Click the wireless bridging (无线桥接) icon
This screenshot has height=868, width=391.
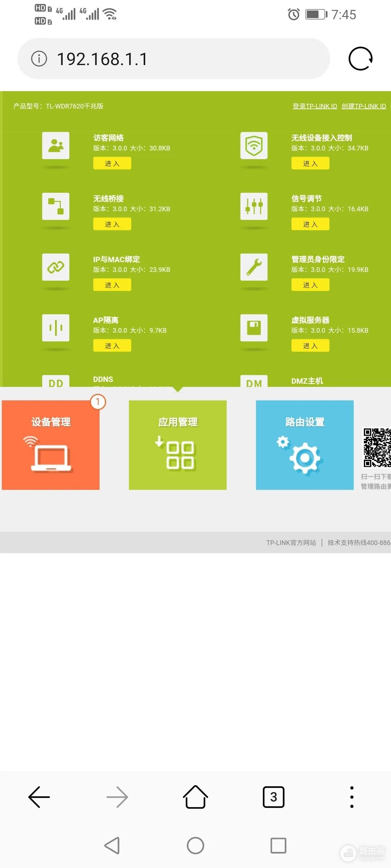pos(56,206)
